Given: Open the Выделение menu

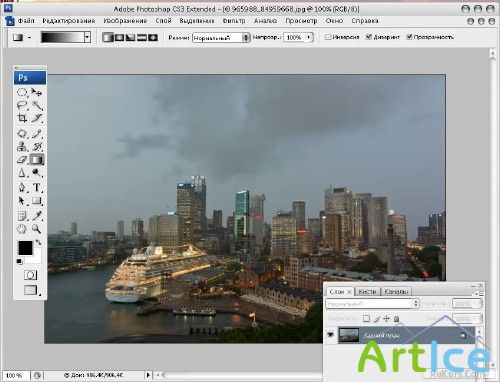Looking at the screenshot, I should click(x=197, y=21).
